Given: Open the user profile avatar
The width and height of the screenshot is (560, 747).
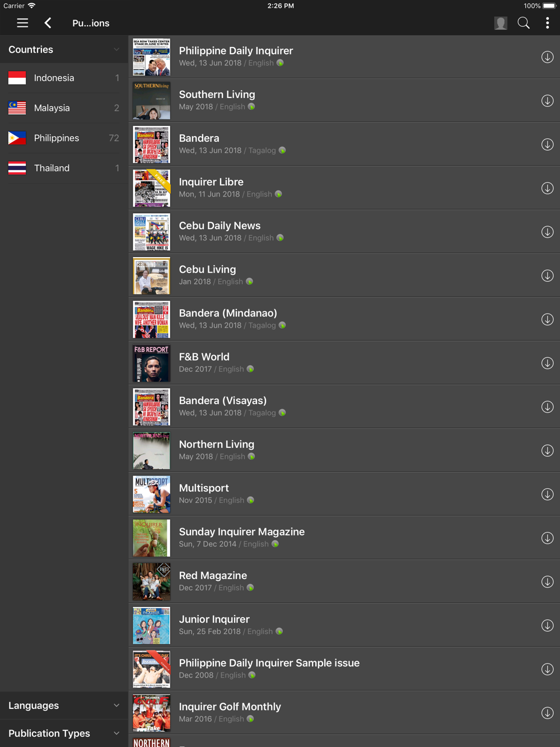Looking at the screenshot, I should (501, 23).
